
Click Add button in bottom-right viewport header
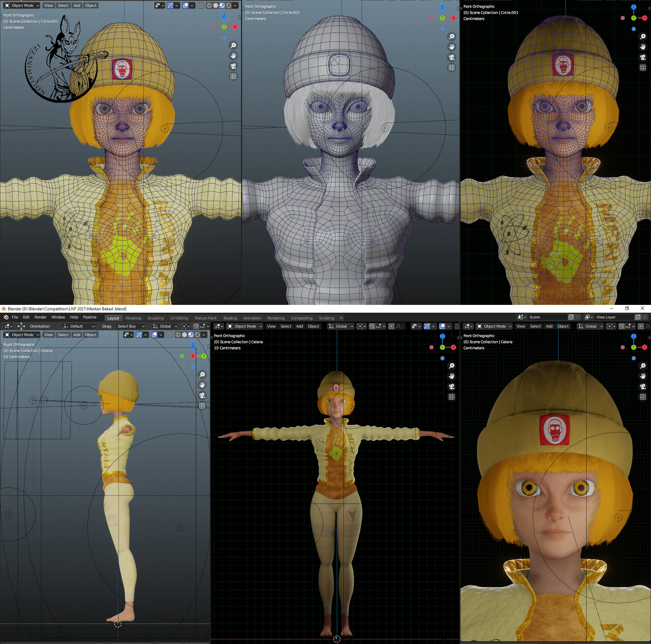549,326
